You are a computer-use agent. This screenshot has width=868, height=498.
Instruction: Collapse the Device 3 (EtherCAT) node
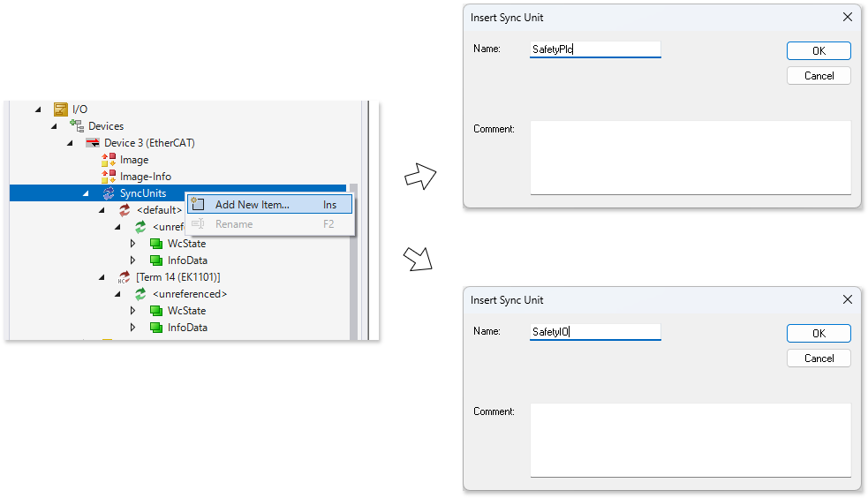70,143
